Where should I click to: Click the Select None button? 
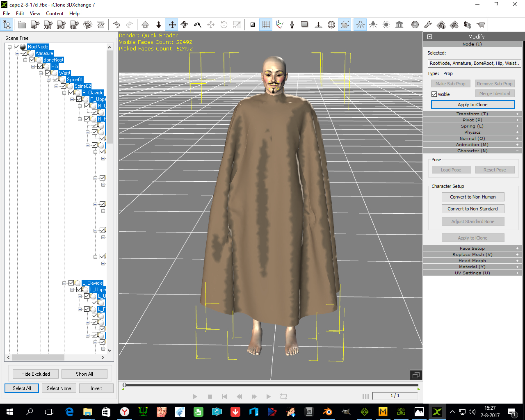(x=59, y=388)
